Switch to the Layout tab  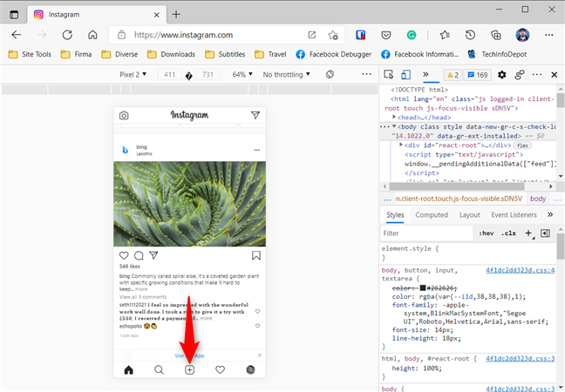coord(469,215)
